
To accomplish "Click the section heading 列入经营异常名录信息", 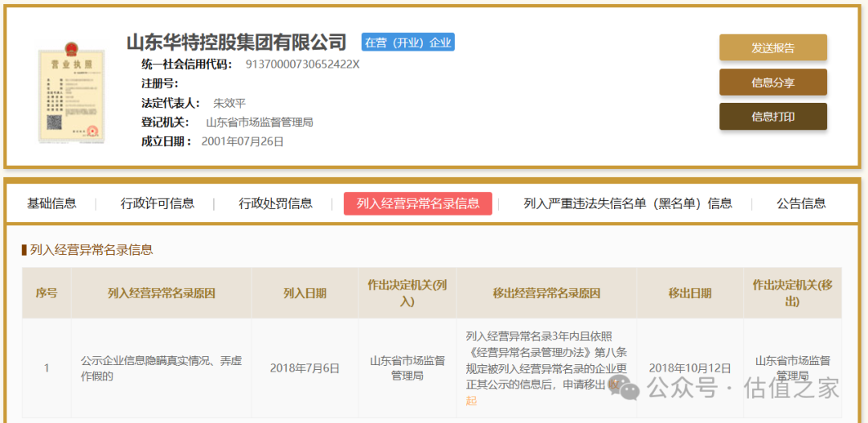I will pos(92,250).
